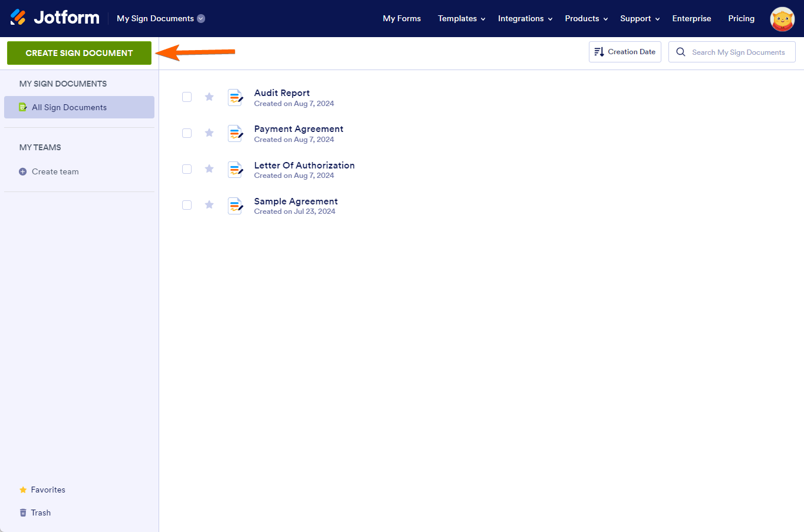This screenshot has height=532, width=804.
Task: Select the Payment Agreement checkbox
Action: click(187, 133)
